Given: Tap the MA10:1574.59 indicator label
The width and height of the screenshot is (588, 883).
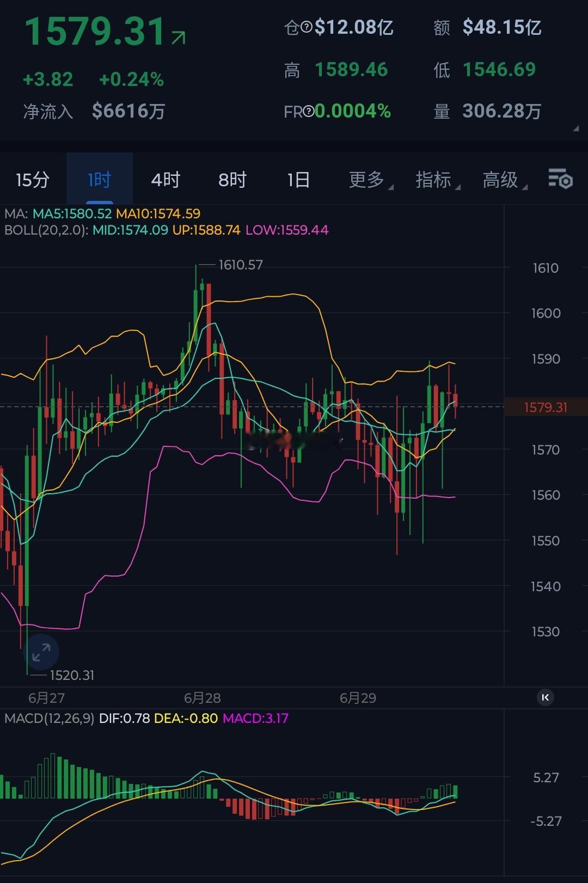Looking at the screenshot, I should point(158,213).
